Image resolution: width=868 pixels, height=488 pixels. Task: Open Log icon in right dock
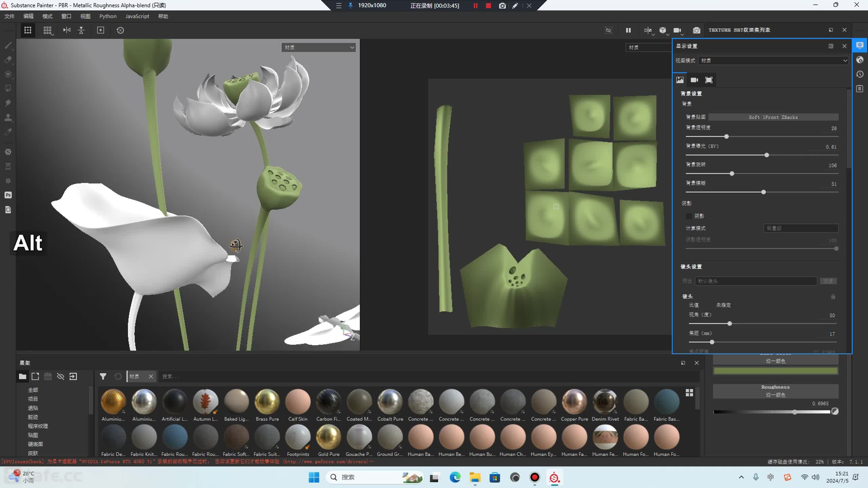coord(860,89)
